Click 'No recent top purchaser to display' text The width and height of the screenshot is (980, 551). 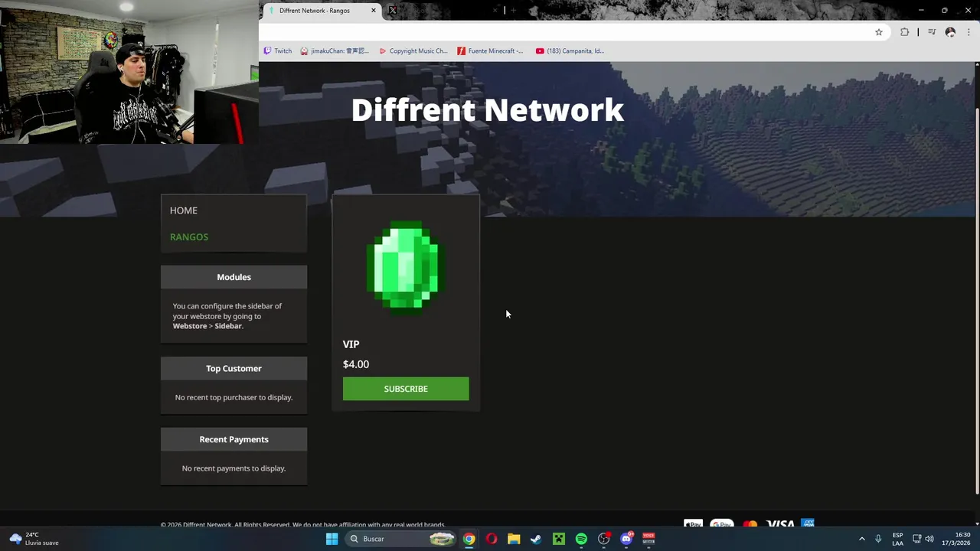[234, 397]
